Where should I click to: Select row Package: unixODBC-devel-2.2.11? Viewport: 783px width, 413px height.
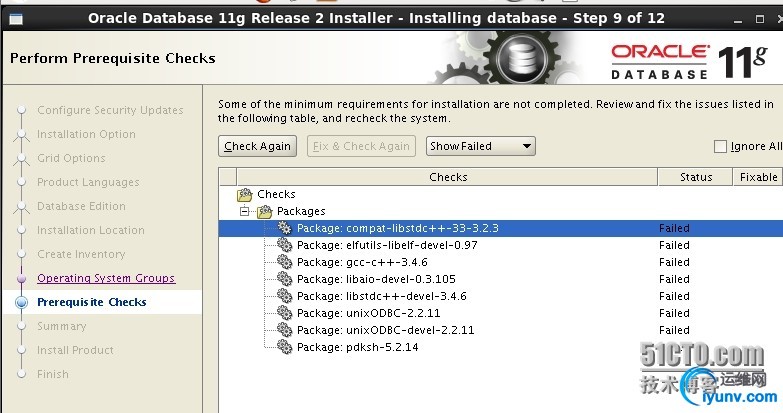pos(501,330)
